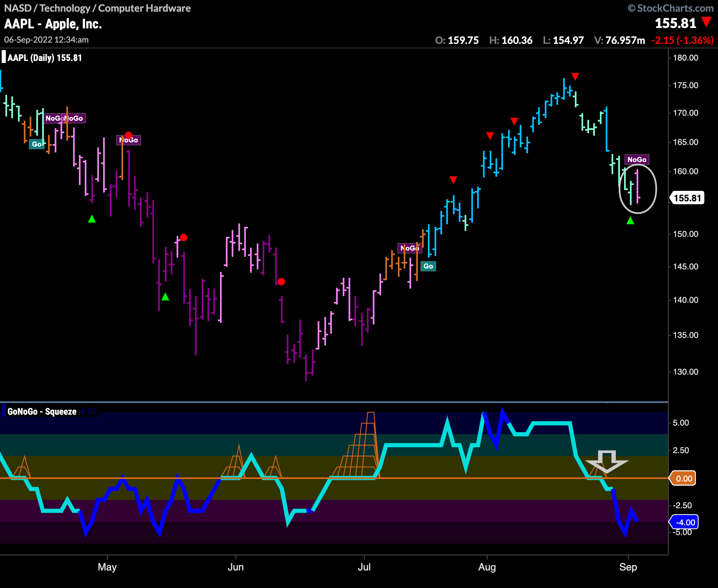Screen dimensions: 718x588
Task: Click the red triangle in late July
Action: [453, 180]
